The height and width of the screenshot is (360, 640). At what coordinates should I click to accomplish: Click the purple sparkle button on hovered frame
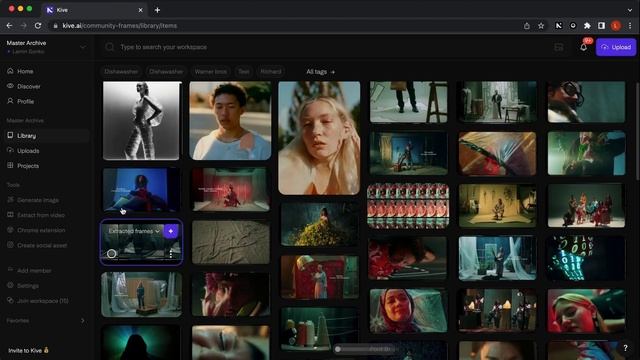[x=171, y=231]
